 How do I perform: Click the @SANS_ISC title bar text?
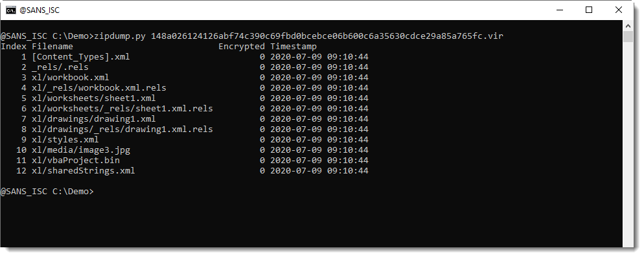coord(40,10)
